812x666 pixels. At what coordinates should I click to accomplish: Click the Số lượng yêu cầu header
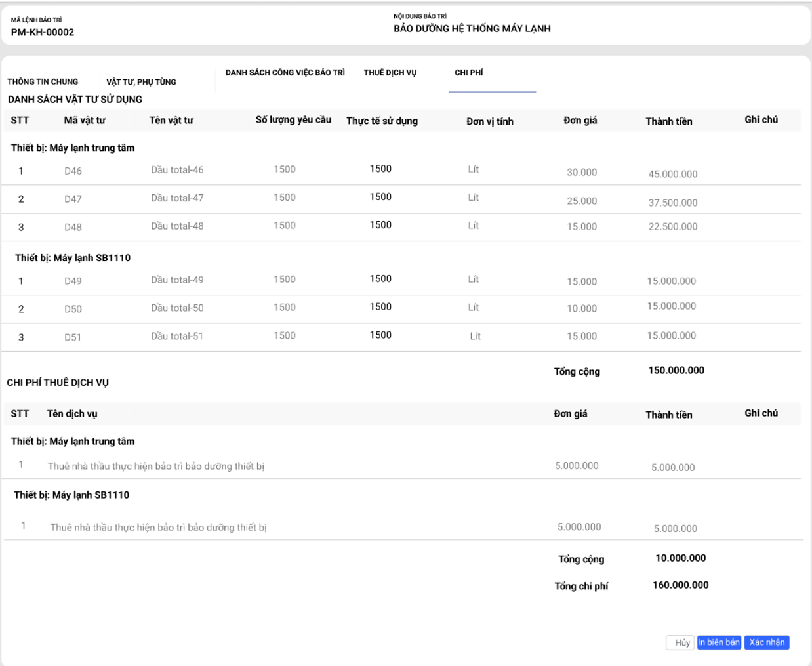293,120
